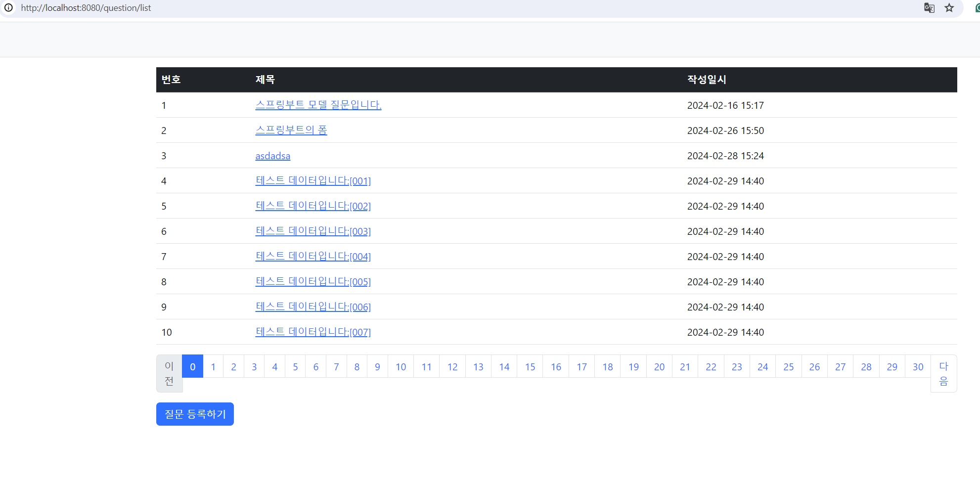Go to pagination page 21

(x=685, y=366)
